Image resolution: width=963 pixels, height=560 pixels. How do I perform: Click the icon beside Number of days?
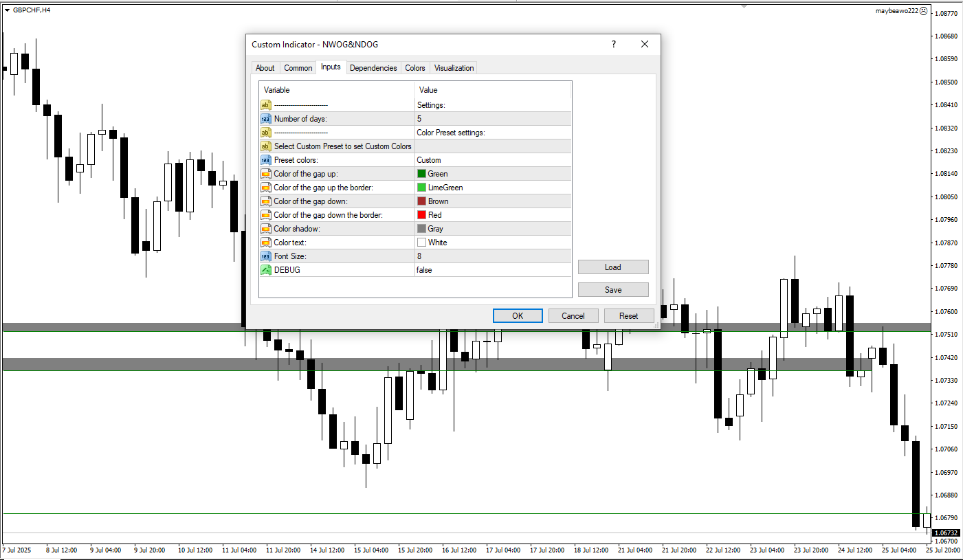pyautogui.click(x=266, y=119)
